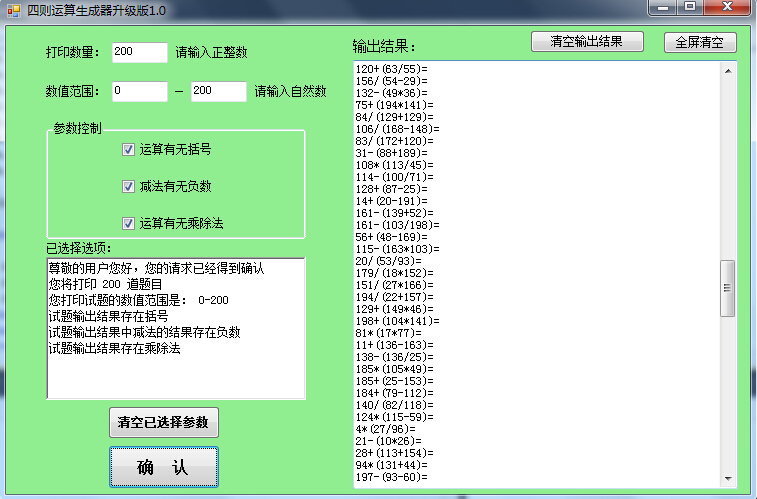Click the output scrollbar down arrow

pos(728,479)
